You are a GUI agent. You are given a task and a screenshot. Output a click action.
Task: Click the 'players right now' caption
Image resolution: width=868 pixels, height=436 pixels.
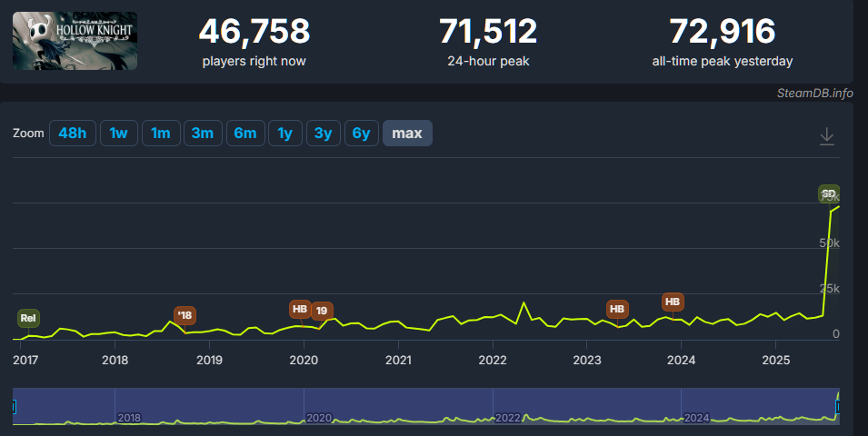pos(254,62)
